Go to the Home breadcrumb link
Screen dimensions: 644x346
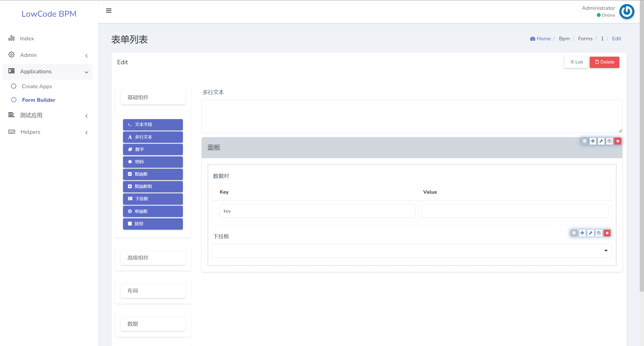pyautogui.click(x=543, y=39)
